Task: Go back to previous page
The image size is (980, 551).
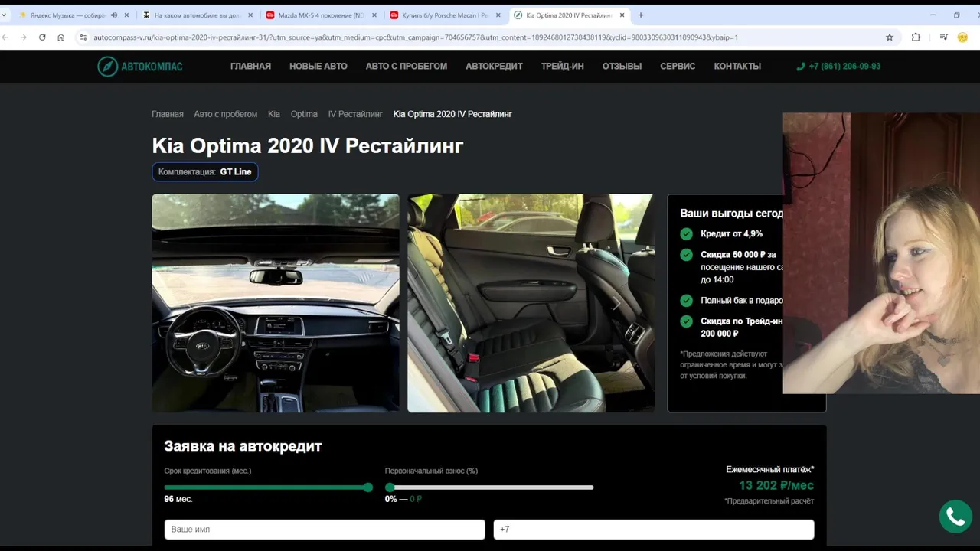Action: coord(5,37)
